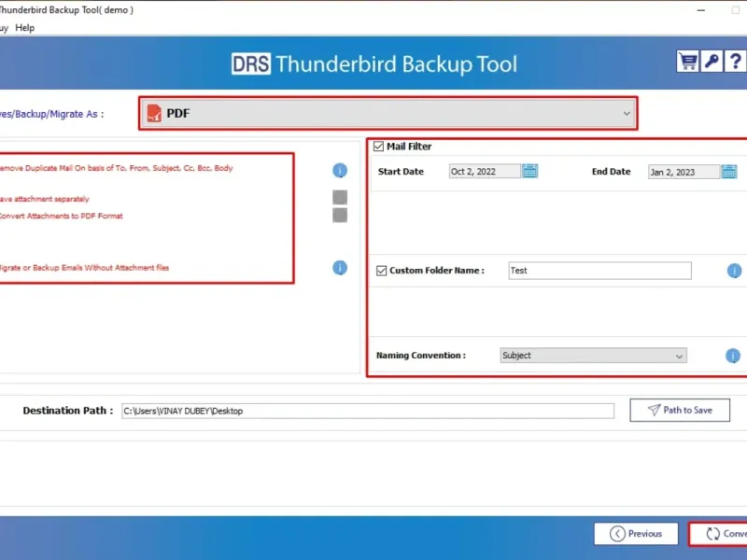
Task: Open the Naming Convention Subject dropdown
Action: tap(593, 356)
